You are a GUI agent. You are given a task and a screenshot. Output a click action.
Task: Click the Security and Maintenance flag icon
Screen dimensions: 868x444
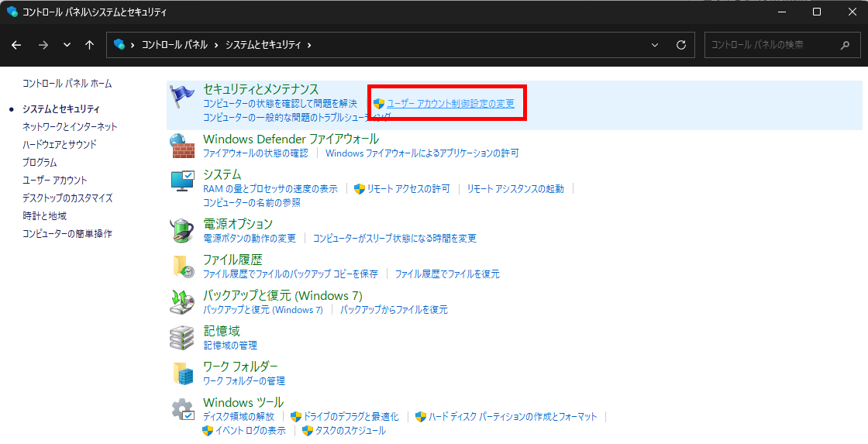(x=182, y=96)
